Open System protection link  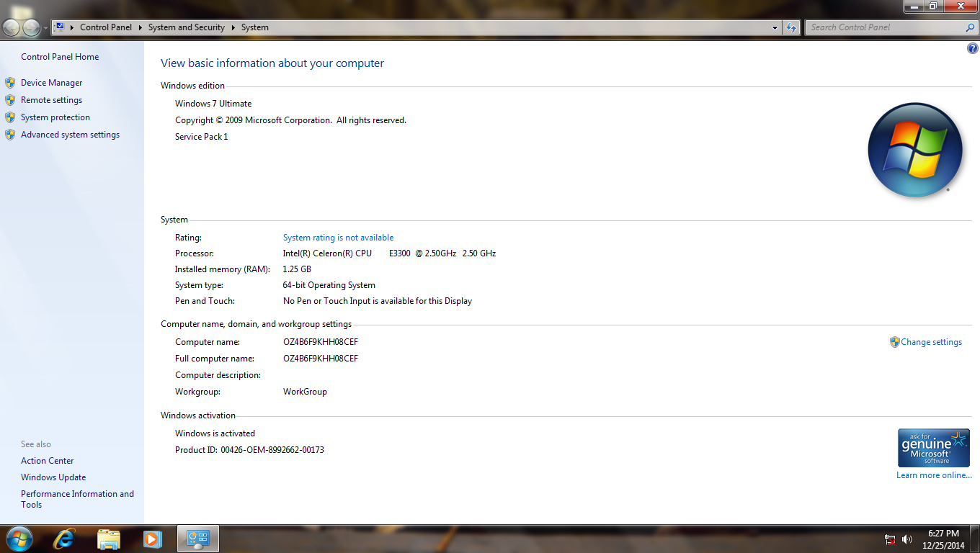click(x=55, y=117)
